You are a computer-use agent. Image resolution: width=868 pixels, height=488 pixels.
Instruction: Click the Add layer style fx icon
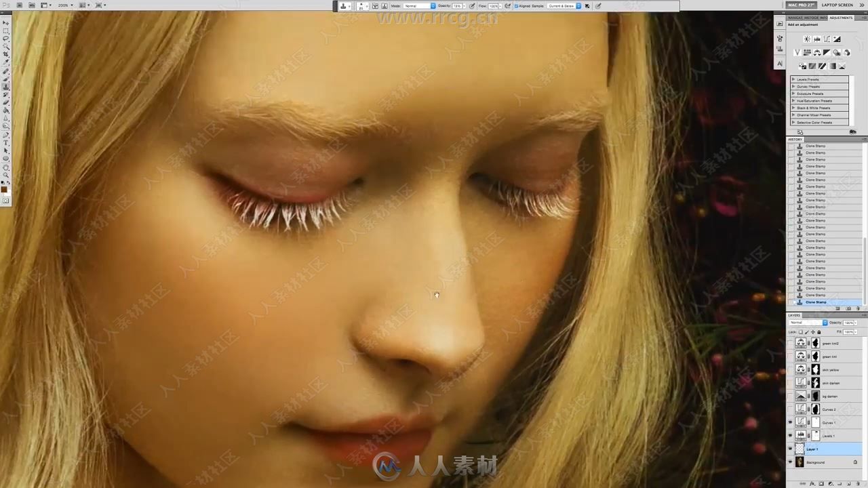coord(814,484)
